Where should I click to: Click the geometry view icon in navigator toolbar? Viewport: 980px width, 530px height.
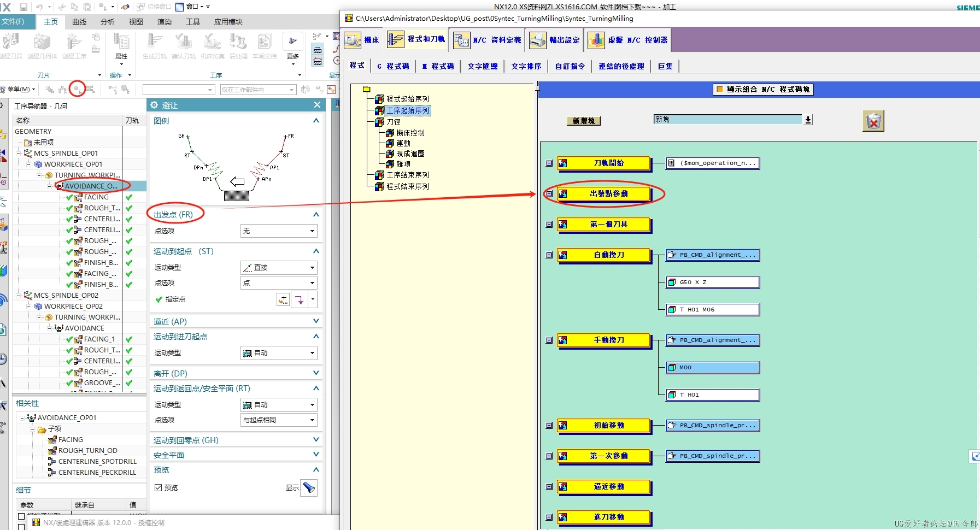click(x=78, y=89)
